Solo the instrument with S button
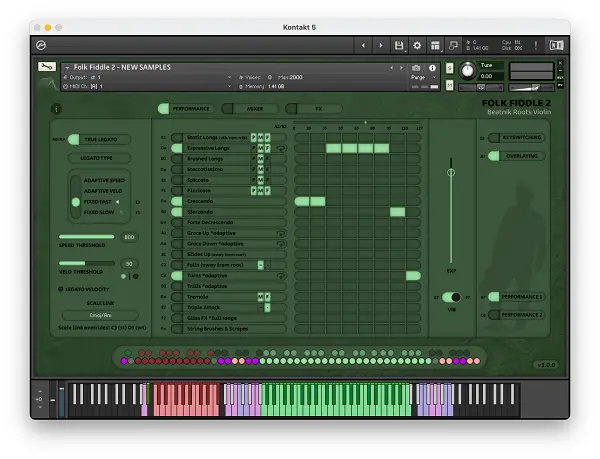Screen dimensions: 600x459 (450, 68)
